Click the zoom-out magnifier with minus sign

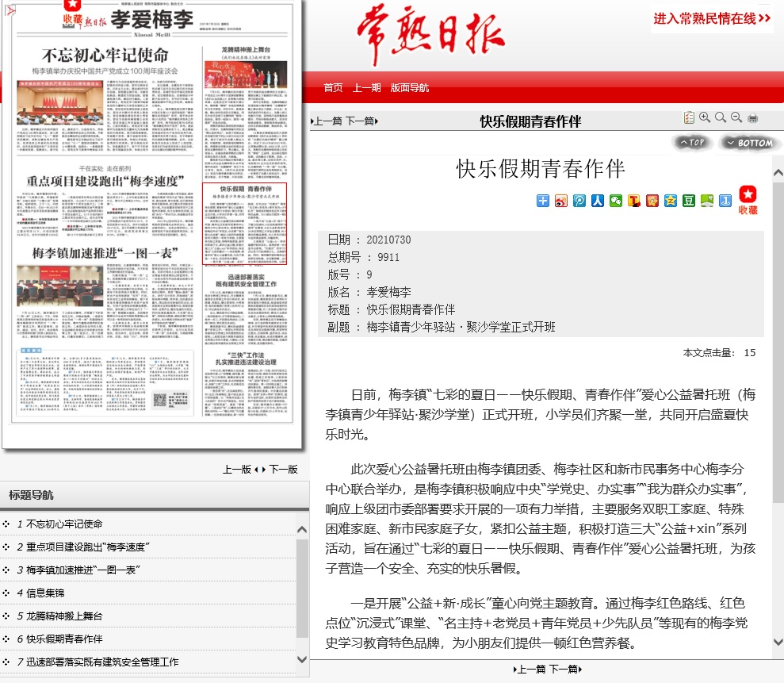736,117
